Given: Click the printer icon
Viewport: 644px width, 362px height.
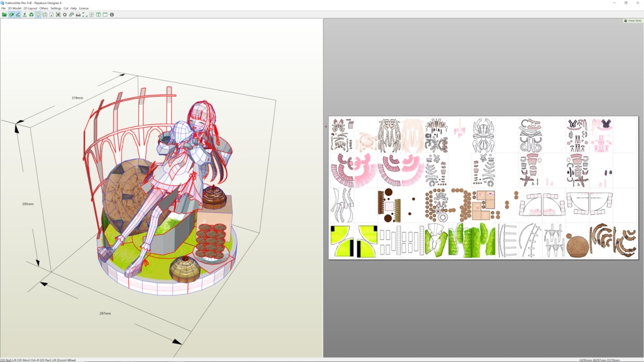Looking at the screenshot, I should [78, 15].
